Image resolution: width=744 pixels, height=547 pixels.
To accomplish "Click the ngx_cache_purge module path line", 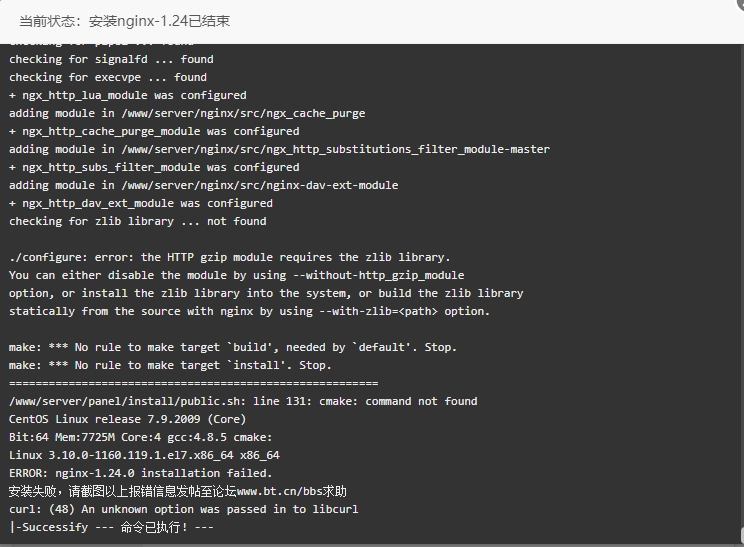I will coord(187,113).
